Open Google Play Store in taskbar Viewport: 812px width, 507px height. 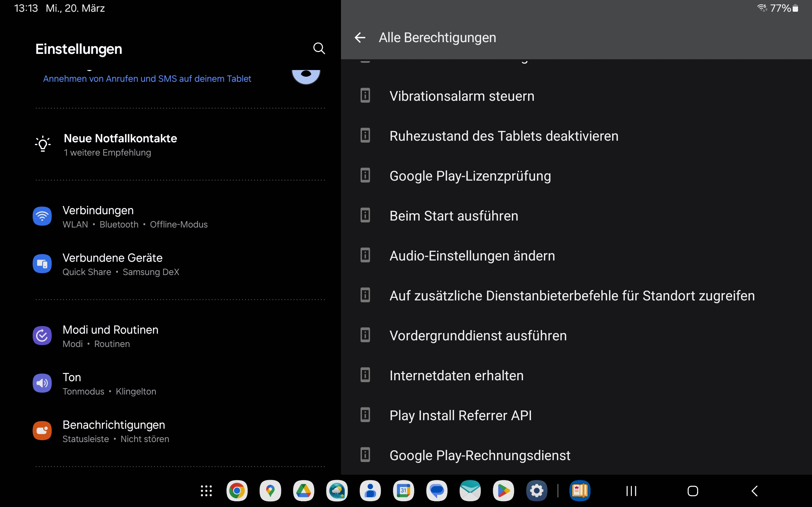click(x=503, y=491)
